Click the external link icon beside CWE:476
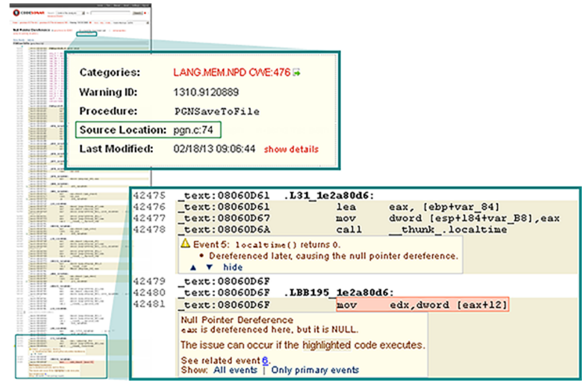Screen dimensions: 588x384 297,73
